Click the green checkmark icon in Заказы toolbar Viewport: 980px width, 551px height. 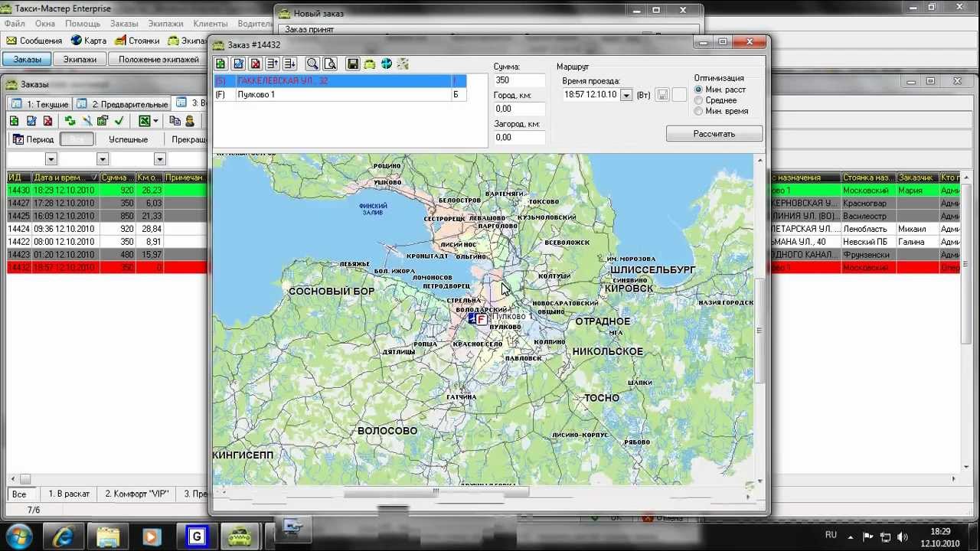click(x=119, y=121)
